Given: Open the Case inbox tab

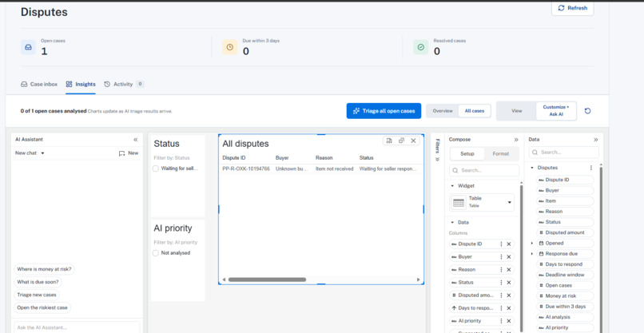Looking at the screenshot, I should 39,84.
